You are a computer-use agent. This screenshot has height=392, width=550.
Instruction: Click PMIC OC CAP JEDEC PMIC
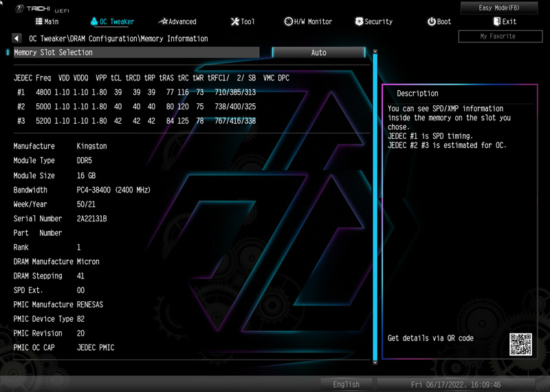[x=96, y=347]
